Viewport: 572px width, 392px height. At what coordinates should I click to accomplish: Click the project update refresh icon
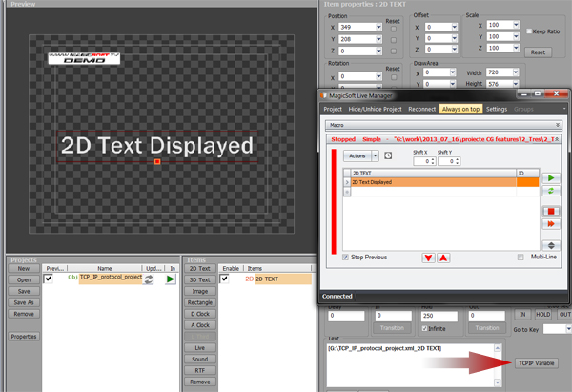click(x=148, y=279)
